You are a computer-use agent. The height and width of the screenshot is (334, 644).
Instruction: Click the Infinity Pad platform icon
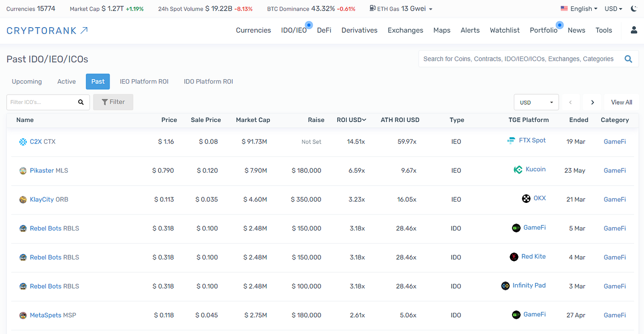tap(506, 286)
